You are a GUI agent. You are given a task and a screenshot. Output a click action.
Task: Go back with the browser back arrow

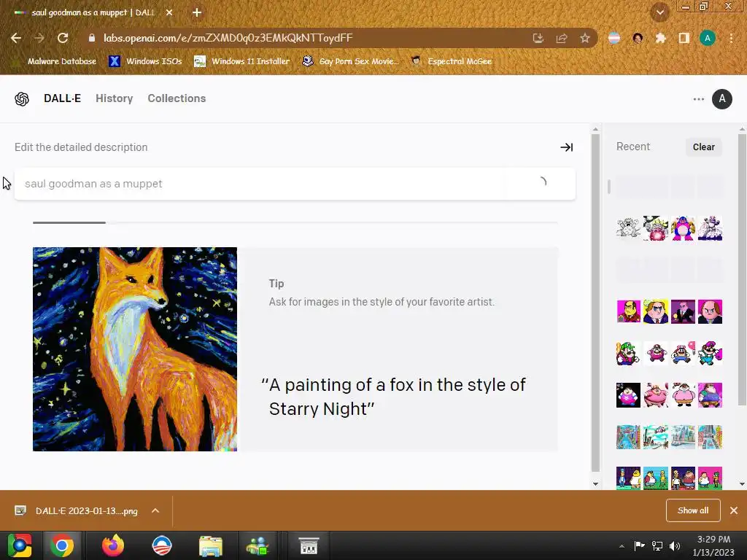tap(16, 38)
